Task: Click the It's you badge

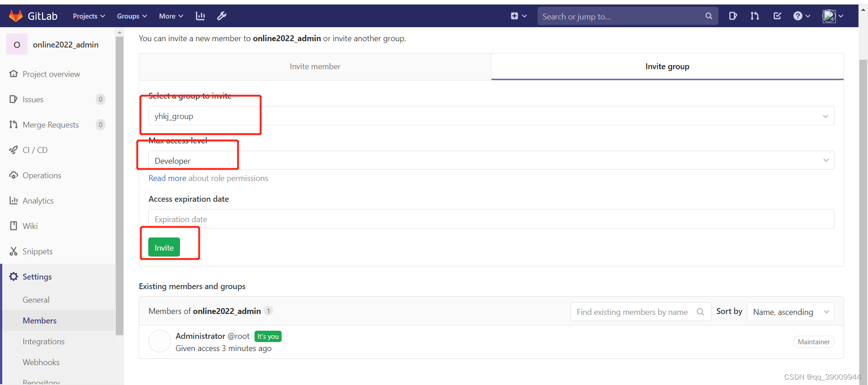Action: coord(268,336)
